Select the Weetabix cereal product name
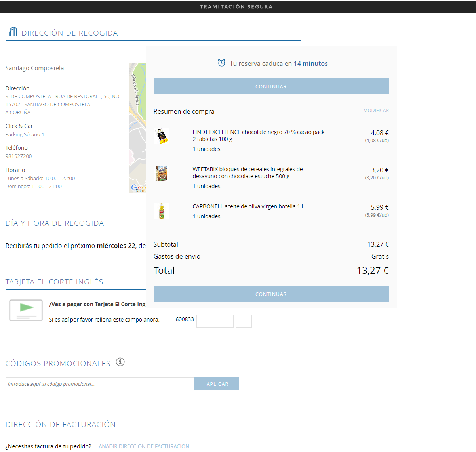Viewport: 476px width, 452px height. click(248, 173)
